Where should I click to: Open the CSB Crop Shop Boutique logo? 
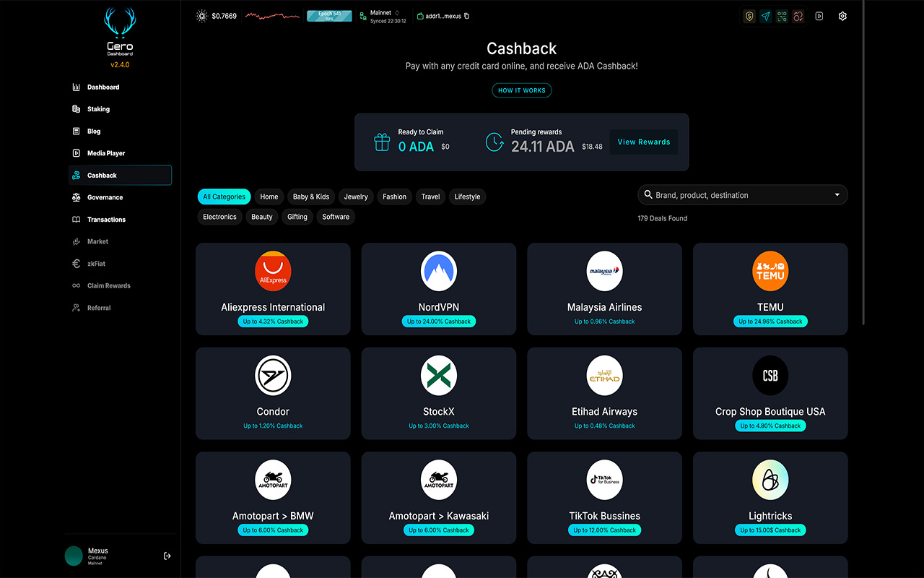point(770,376)
